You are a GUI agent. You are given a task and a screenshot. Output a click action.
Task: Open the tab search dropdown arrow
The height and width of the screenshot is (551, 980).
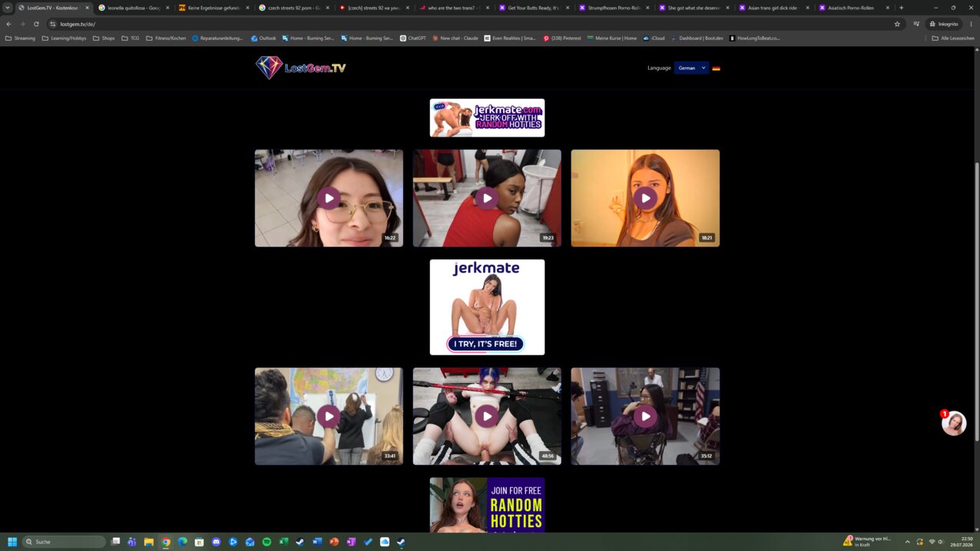[8, 8]
